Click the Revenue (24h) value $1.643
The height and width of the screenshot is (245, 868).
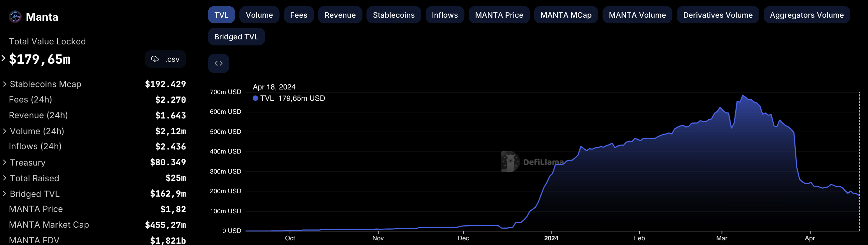pos(171,115)
